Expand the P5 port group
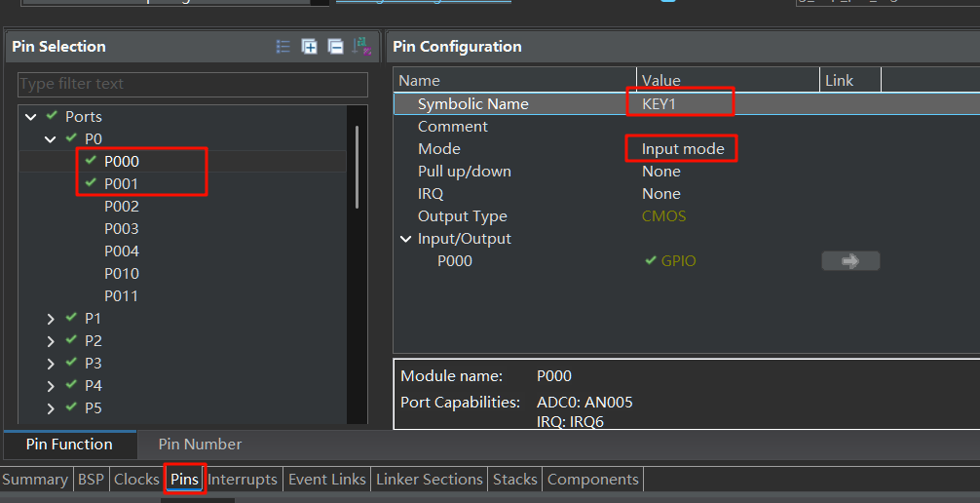The height and width of the screenshot is (503, 980). pos(51,408)
